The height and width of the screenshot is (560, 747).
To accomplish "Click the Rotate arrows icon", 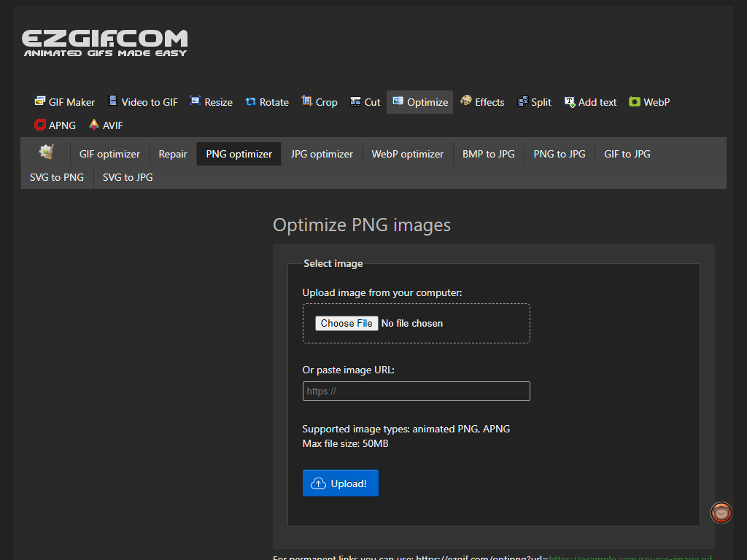I will pyautogui.click(x=251, y=101).
